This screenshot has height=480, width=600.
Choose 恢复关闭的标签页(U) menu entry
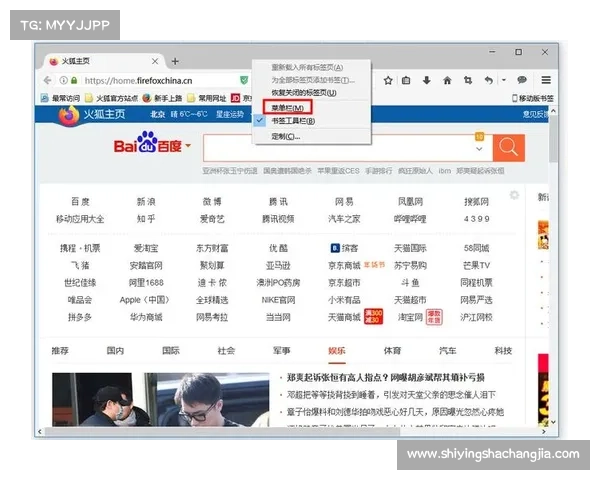[304, 92]
